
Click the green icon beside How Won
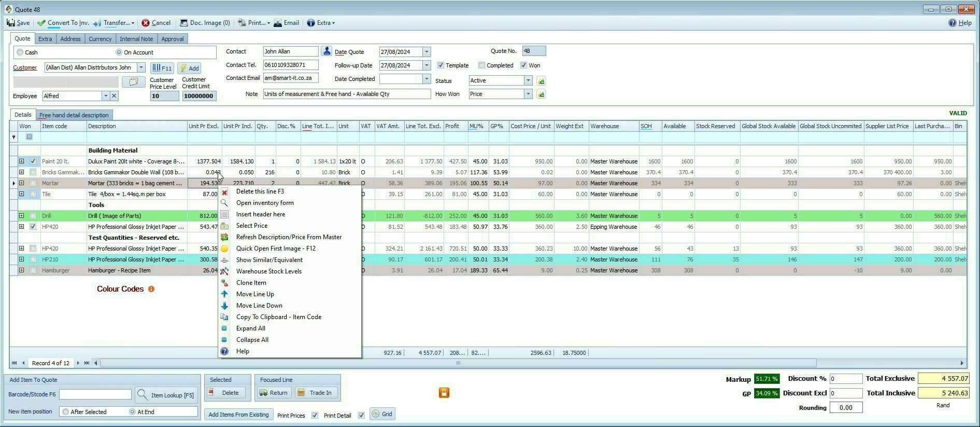click(x=541, y=94)
